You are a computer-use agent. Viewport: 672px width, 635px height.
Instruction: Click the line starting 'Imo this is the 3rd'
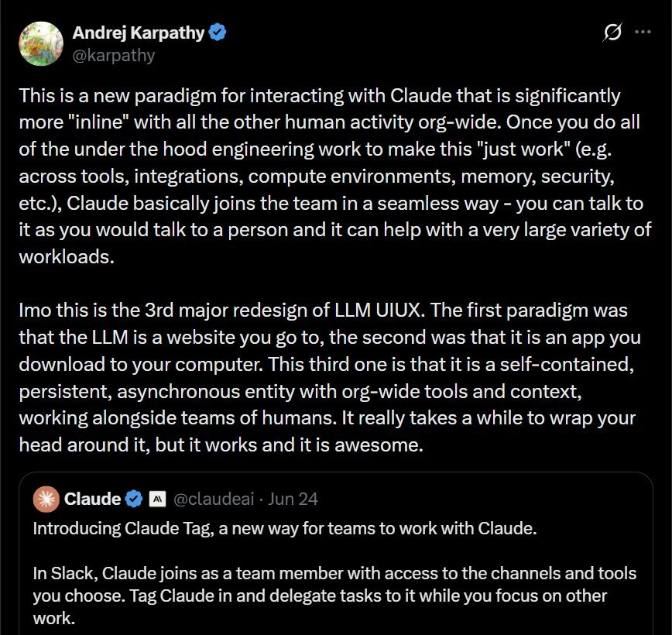(323, 311)
